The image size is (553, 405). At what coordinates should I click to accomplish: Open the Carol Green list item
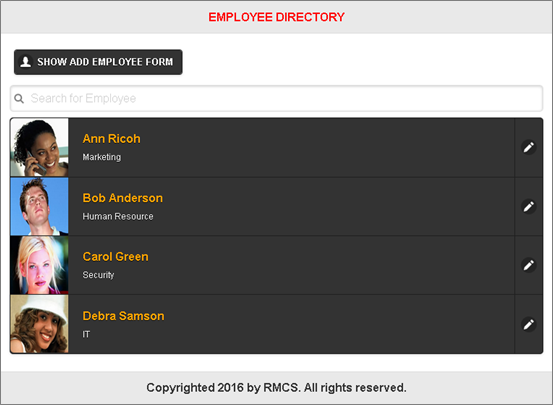262,265
